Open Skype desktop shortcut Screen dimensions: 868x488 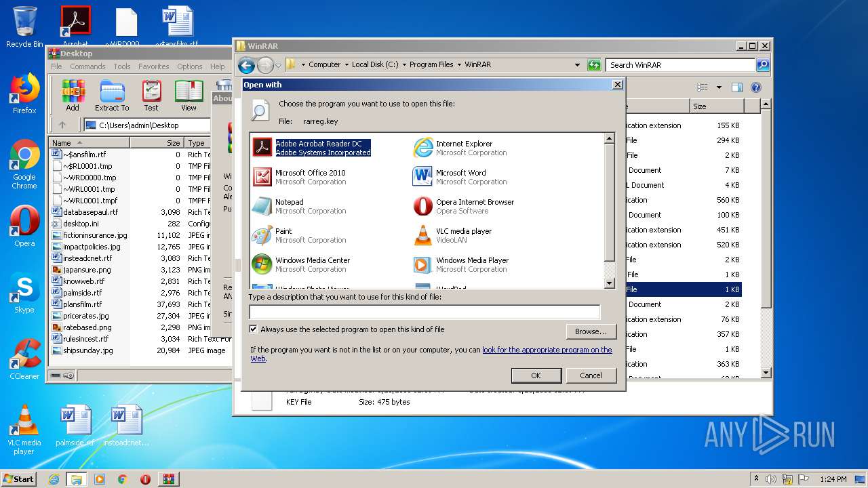coord(24,293)
